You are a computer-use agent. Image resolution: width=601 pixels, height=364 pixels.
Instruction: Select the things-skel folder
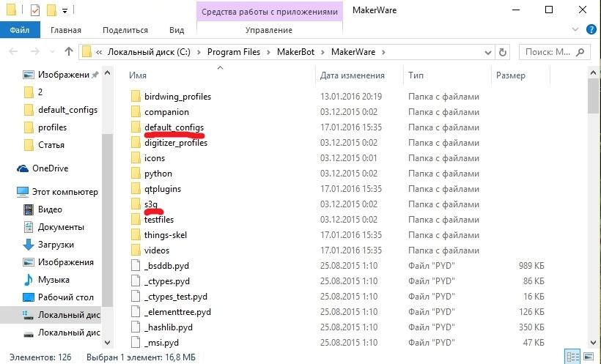coord(165,235)
